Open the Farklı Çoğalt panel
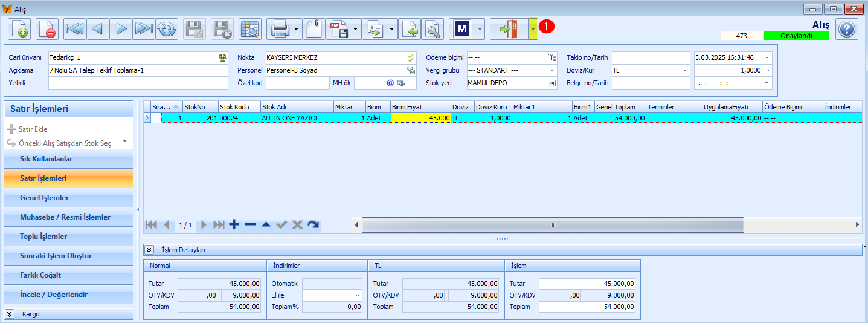Viewport: 868px width, 323px height. (x=68, y=275)
